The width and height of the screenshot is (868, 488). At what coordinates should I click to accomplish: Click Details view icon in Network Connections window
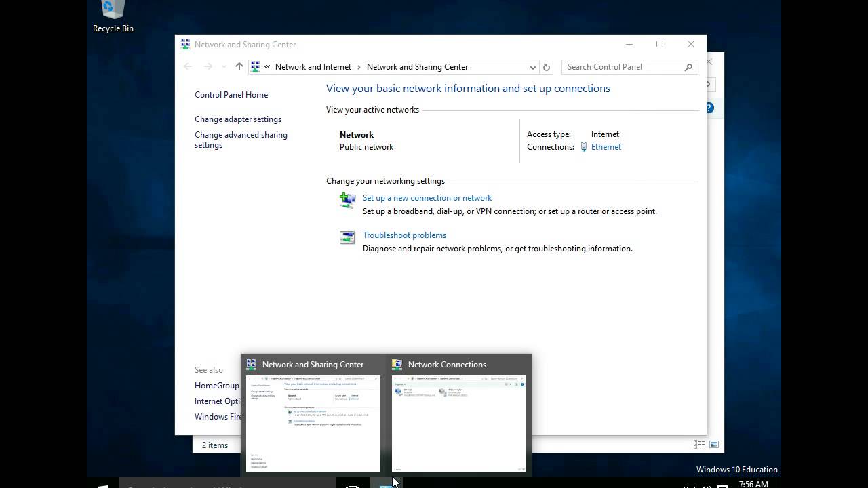tap(699, 445)
